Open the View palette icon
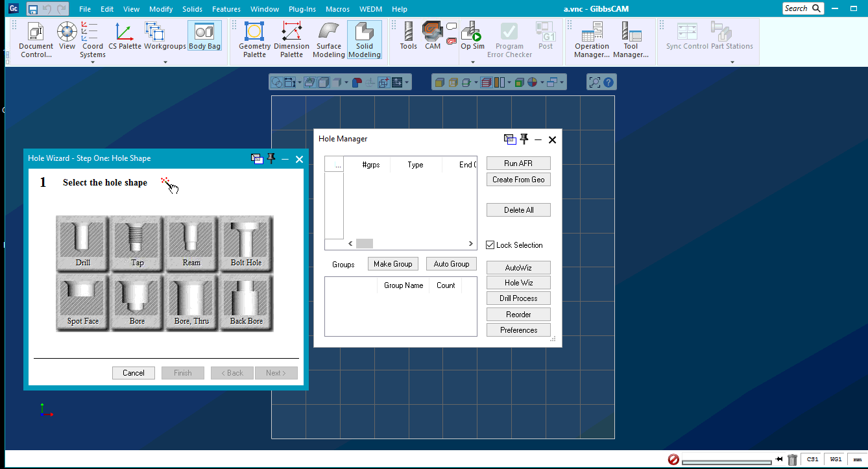868x469 pixels. (67, 36)
